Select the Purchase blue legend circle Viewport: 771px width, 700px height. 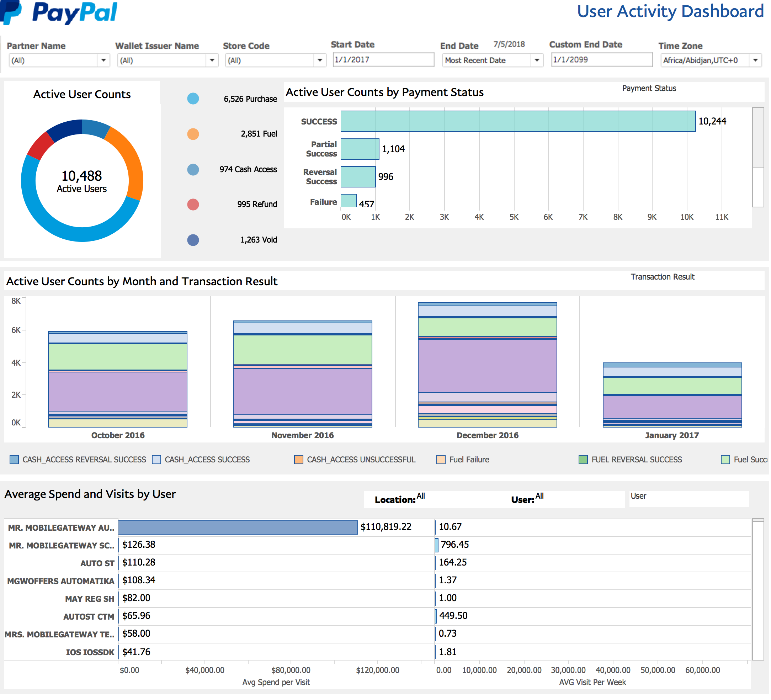pos(193,99)
